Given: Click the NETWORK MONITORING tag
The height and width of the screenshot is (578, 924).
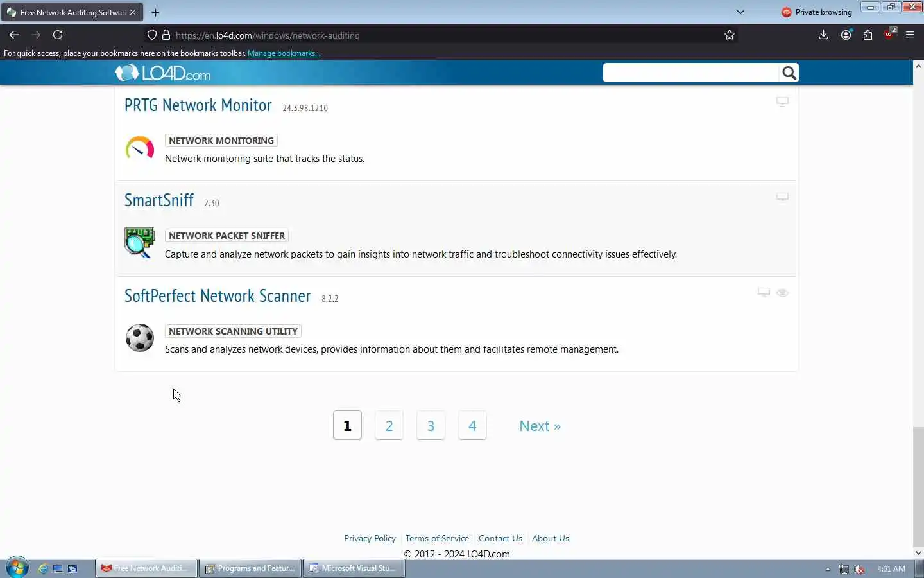Looking at the screenshot, I should [221, 141].
